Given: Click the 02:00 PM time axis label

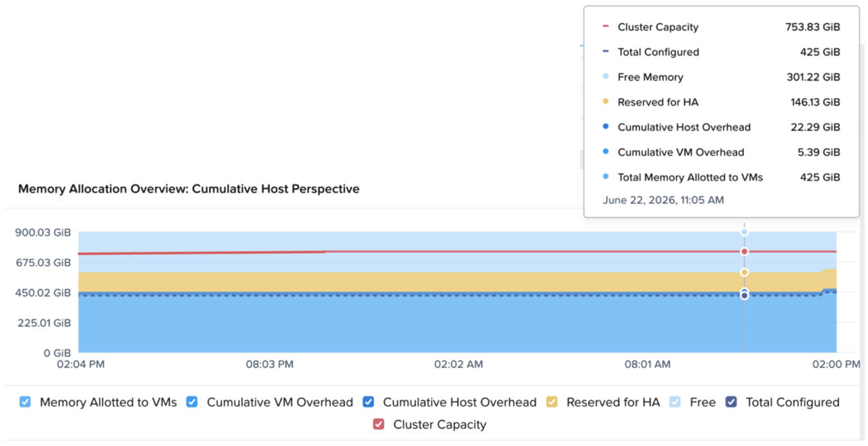Looking at the screenshot, I should pos(835,364).
